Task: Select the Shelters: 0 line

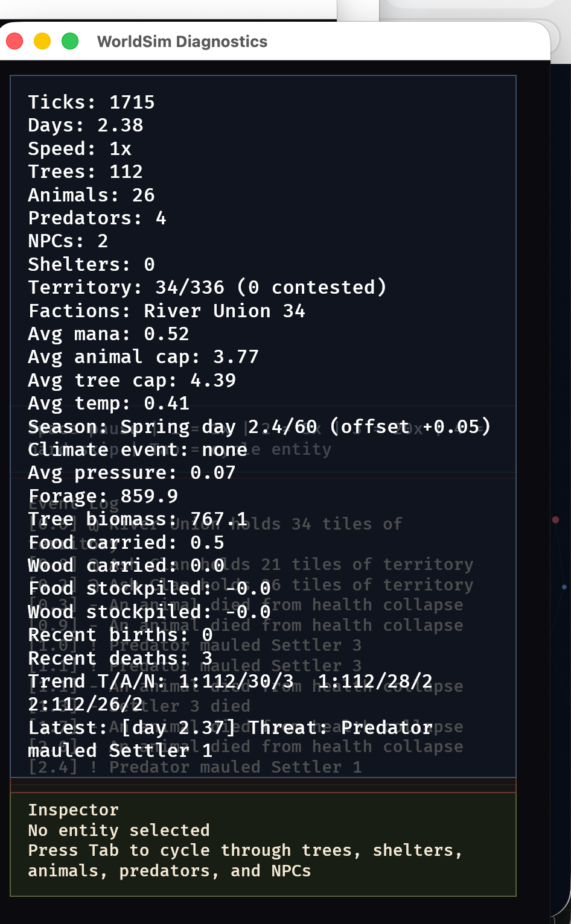Action: 91,264
